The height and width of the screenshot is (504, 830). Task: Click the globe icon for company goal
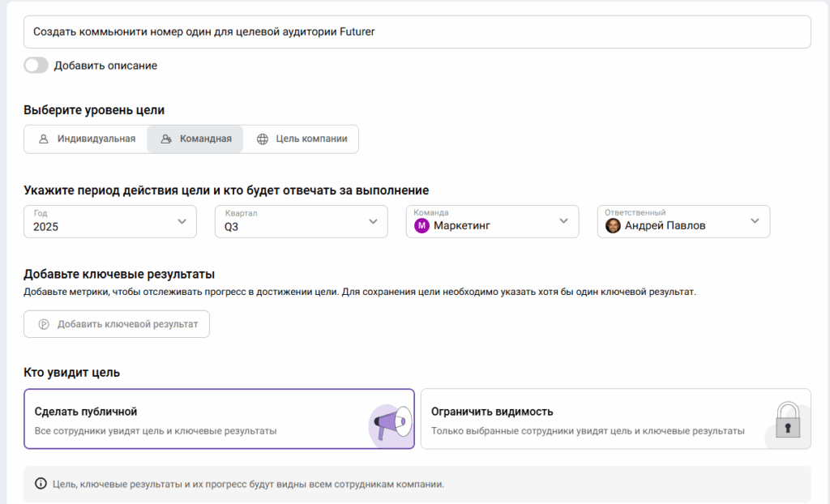[x=263, y=139]
